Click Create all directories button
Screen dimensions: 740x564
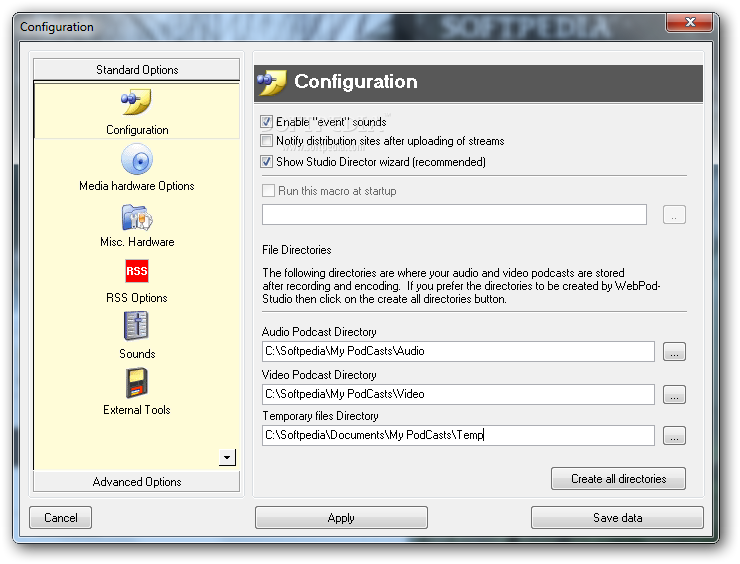(x=618, y=479)
